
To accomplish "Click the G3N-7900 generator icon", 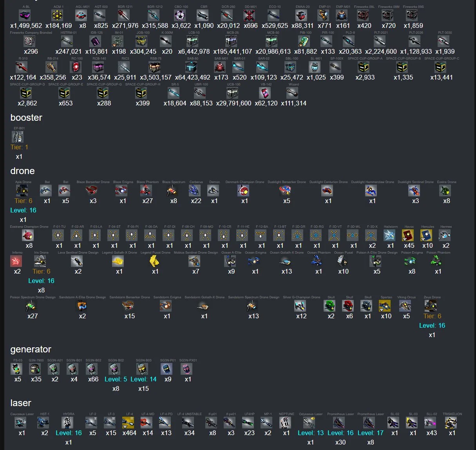I will pyautogui.click(x=35, y=368).
